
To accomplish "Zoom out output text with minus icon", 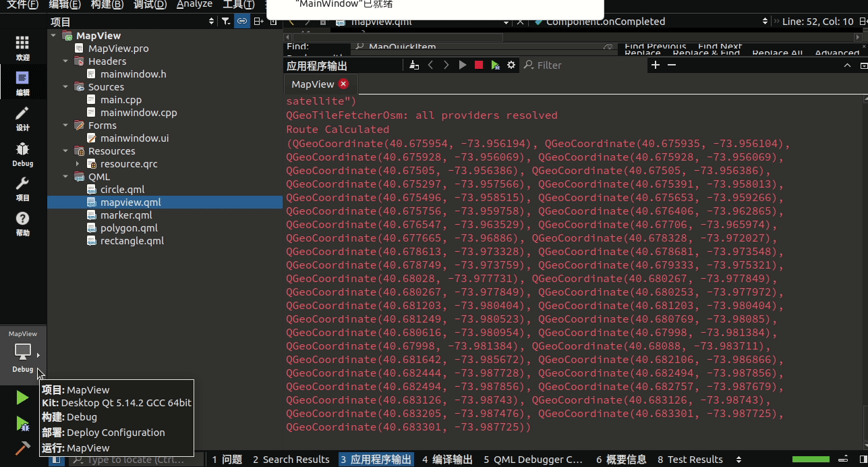I will click(x=671, y=65).
